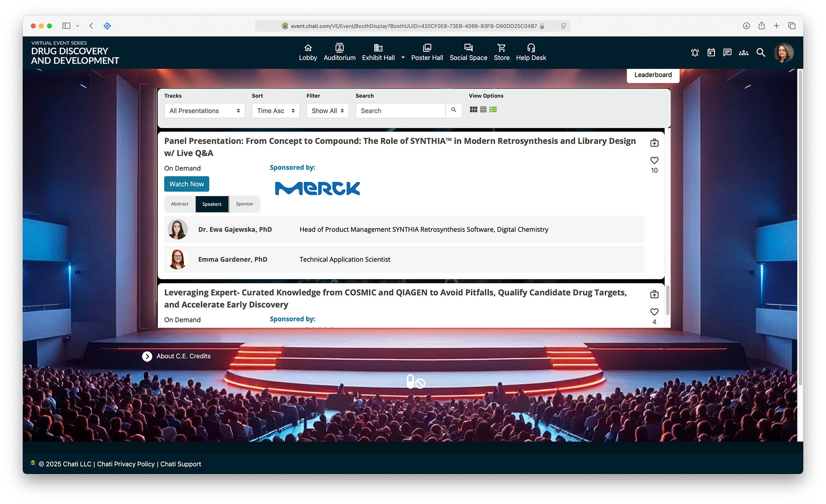Click the presentations list scrollbar
Image resolution: width=826 pixels, height=504 pixels.
pos(667,300)
